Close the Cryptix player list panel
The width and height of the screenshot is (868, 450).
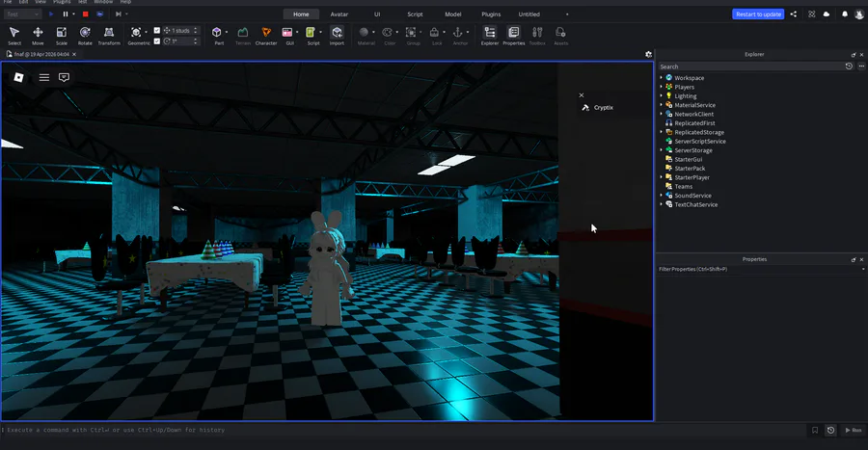pos(582,95)
